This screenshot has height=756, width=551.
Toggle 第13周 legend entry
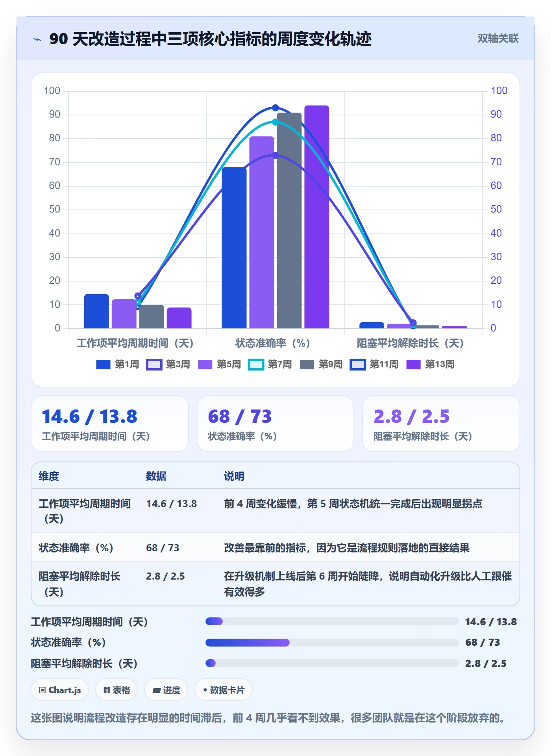(430, 365)
